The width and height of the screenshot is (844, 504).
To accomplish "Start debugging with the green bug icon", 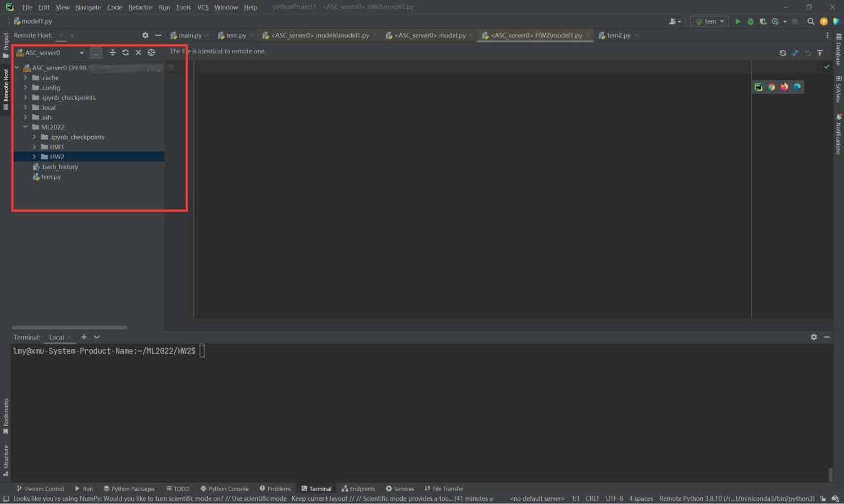I will point(750,21).
